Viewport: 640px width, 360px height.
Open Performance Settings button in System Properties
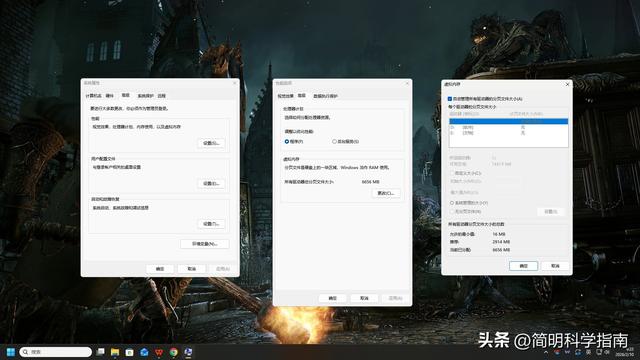click(x=211, y=143)
